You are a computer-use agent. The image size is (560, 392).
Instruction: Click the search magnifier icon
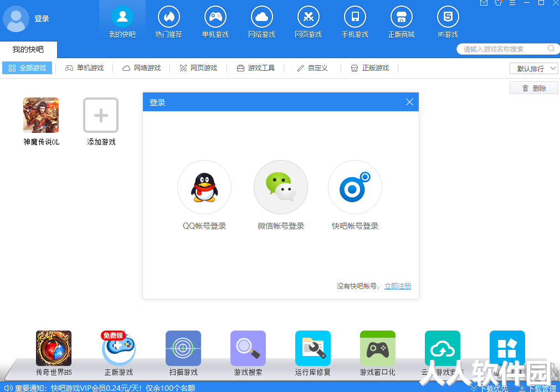point(552,48)
